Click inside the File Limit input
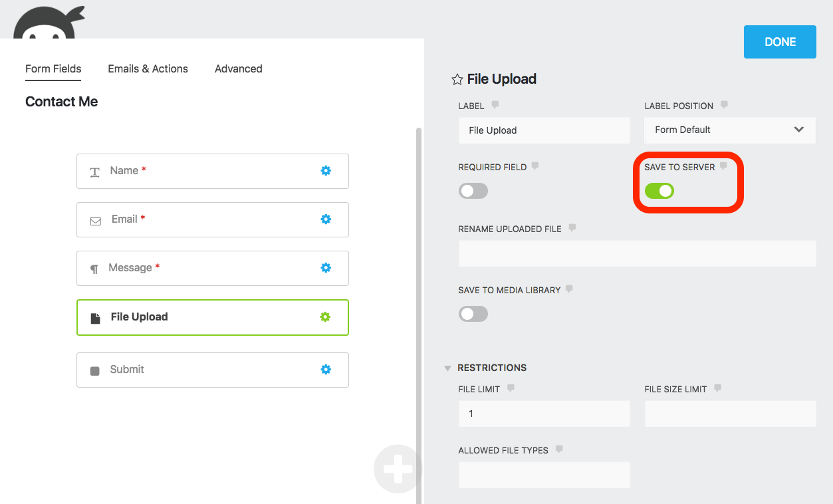 [x=544, y=413]
